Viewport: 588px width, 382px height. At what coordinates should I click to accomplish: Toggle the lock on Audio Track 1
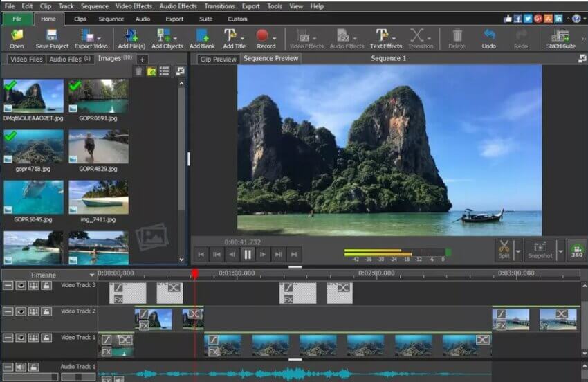click(x=33, y=367)
